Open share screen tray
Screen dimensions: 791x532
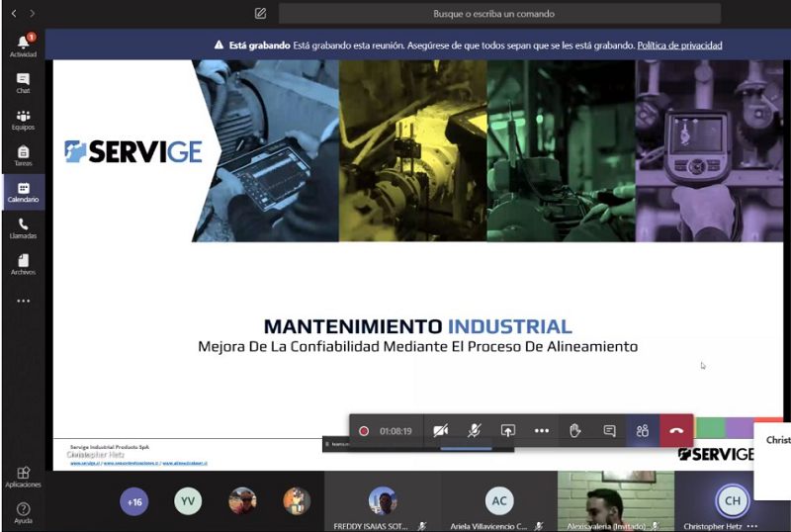coord(508,430)
